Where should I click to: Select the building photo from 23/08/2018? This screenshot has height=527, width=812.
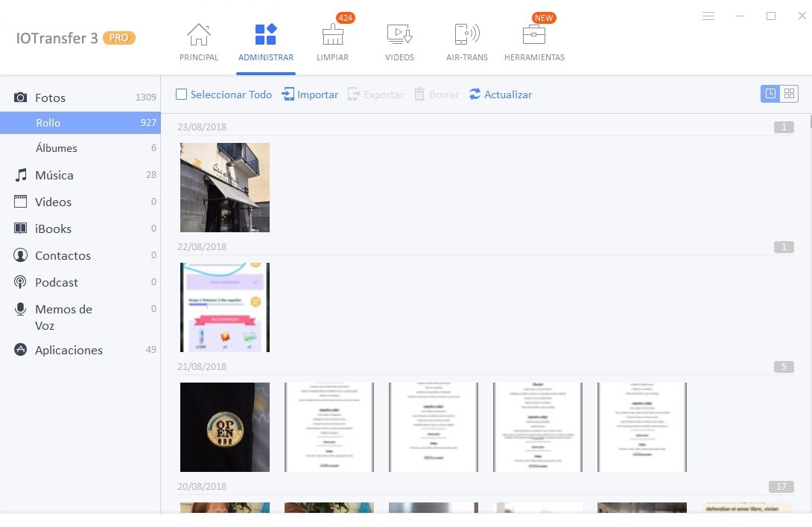coord(225,188)
